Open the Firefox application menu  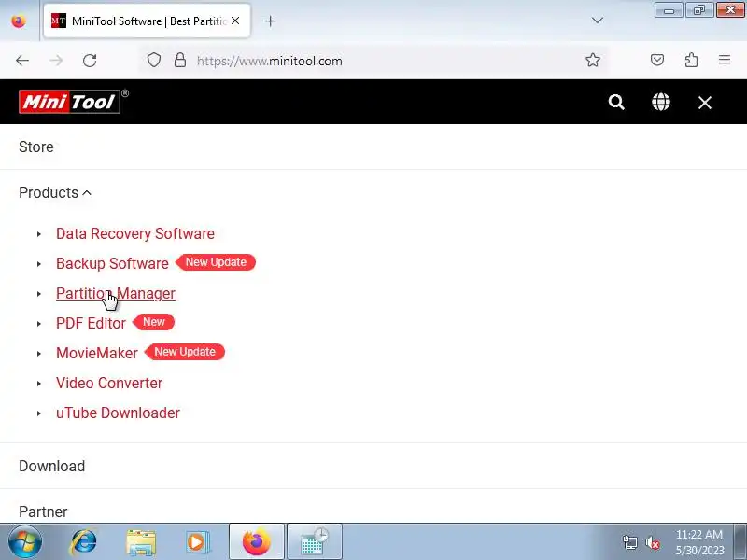725,60
